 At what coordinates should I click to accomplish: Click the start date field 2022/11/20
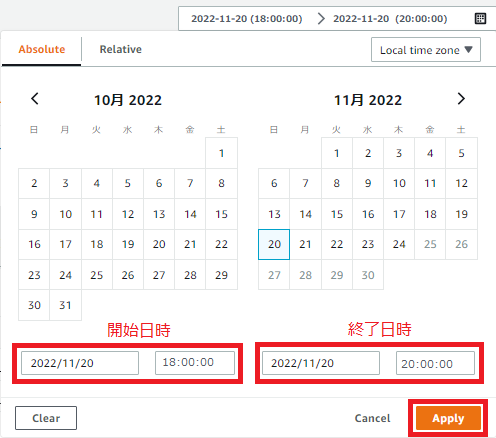click(80, 363)
